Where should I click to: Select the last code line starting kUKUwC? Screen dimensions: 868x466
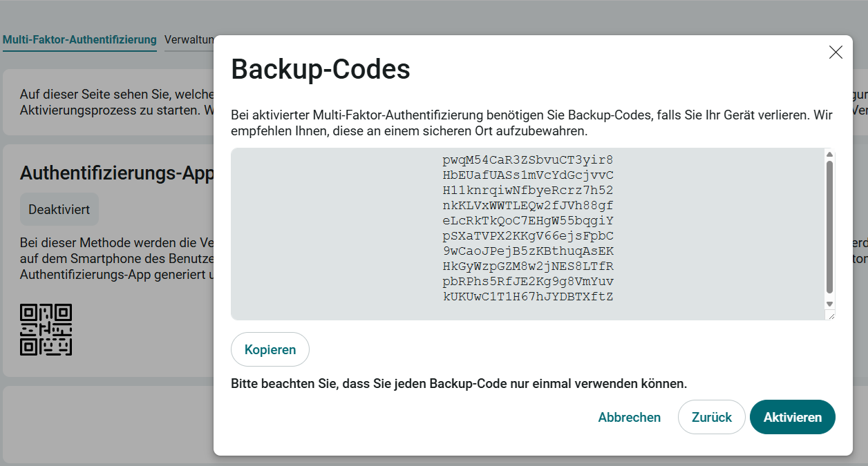tap(528, 297)
